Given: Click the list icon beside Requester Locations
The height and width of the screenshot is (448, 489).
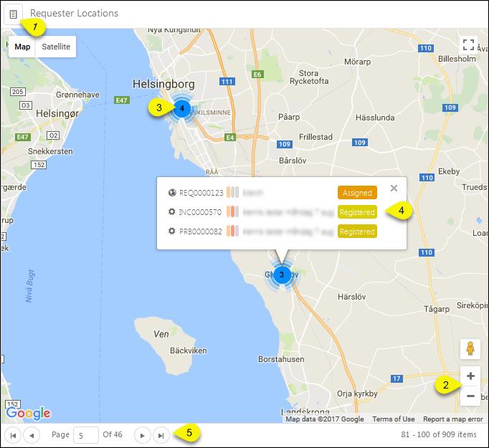Looking at the screenshot, I should coord(14,14).
